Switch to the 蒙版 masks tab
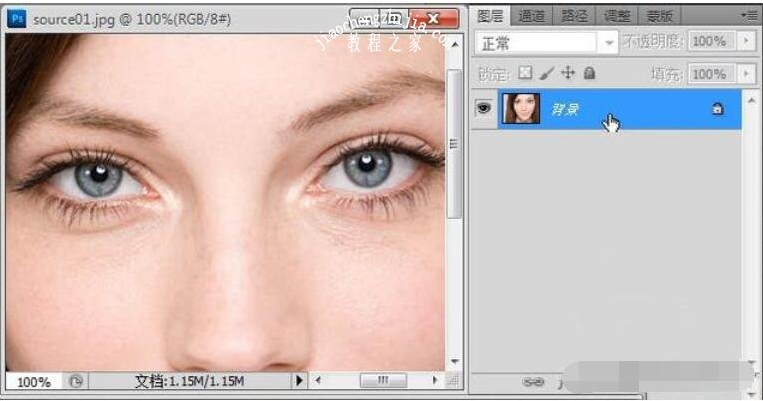Image resolution: width=763 pixels, height=401 pixels. click(x=659, y=16)
